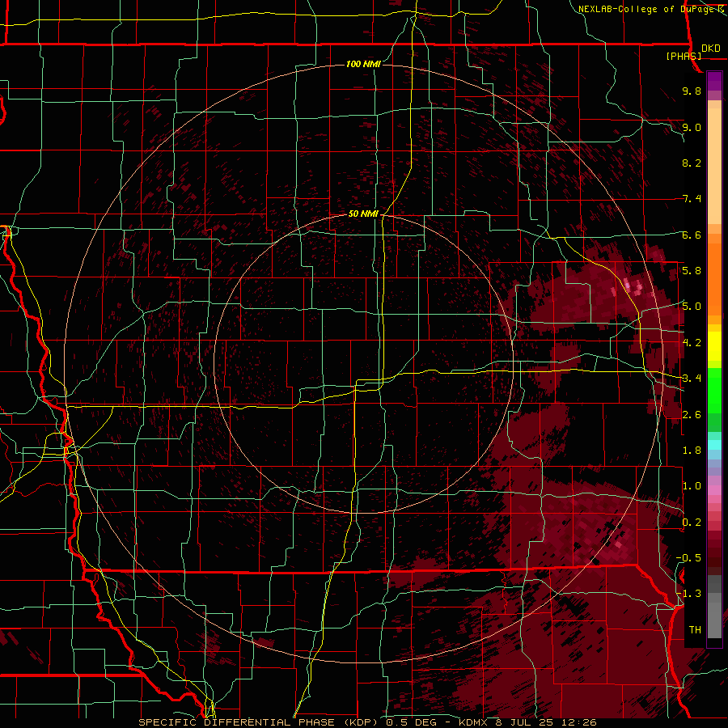The image size is (728, 728).
Task: Click the 9.0 value on the scale
Action: point(692,127)
